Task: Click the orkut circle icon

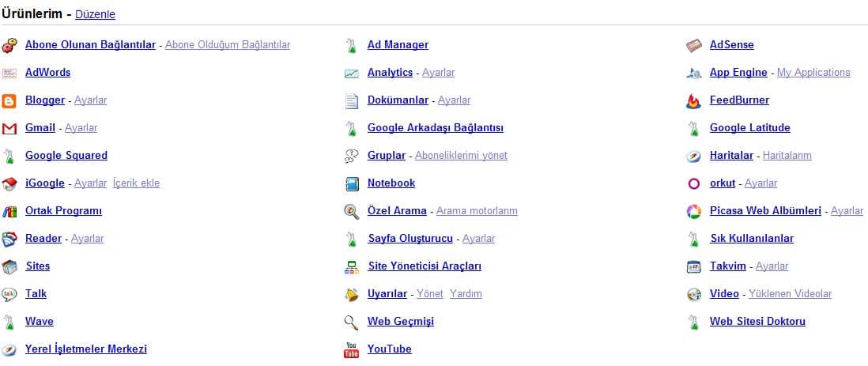Action: tap(693, 184)
